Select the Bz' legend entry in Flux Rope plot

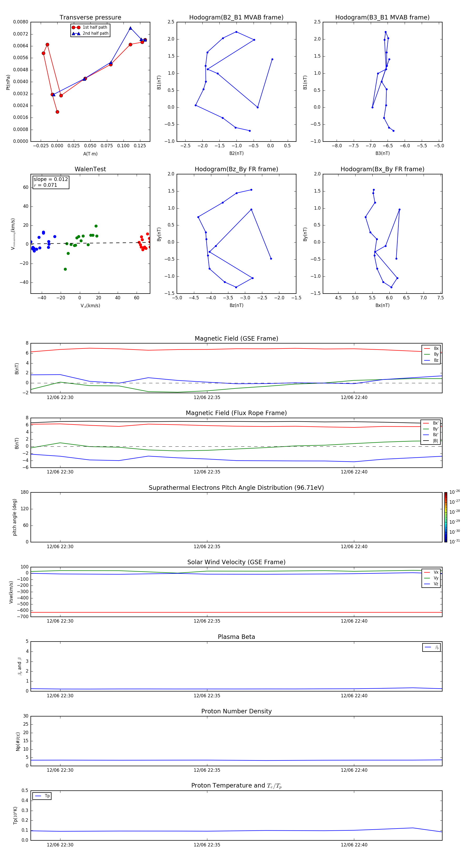pyautogui.click(x=431, y=435)
